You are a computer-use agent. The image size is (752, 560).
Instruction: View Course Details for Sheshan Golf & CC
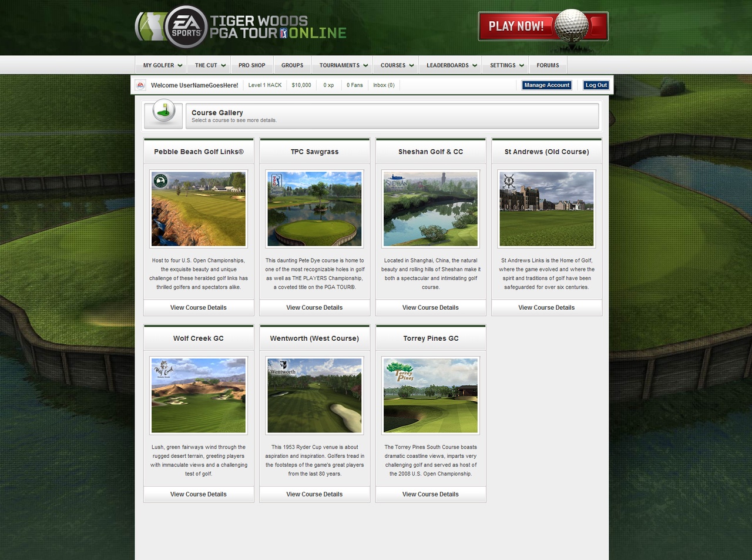click(431, 307)
